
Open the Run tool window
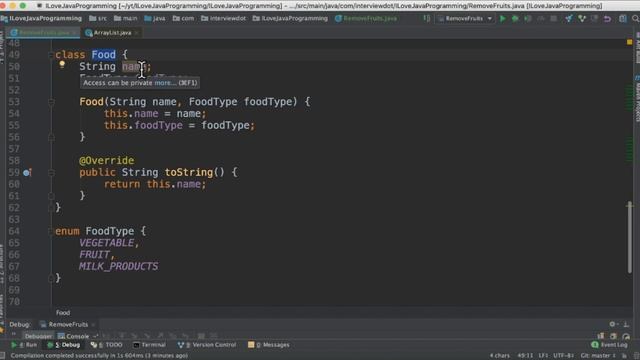click(x=24, y=345)
